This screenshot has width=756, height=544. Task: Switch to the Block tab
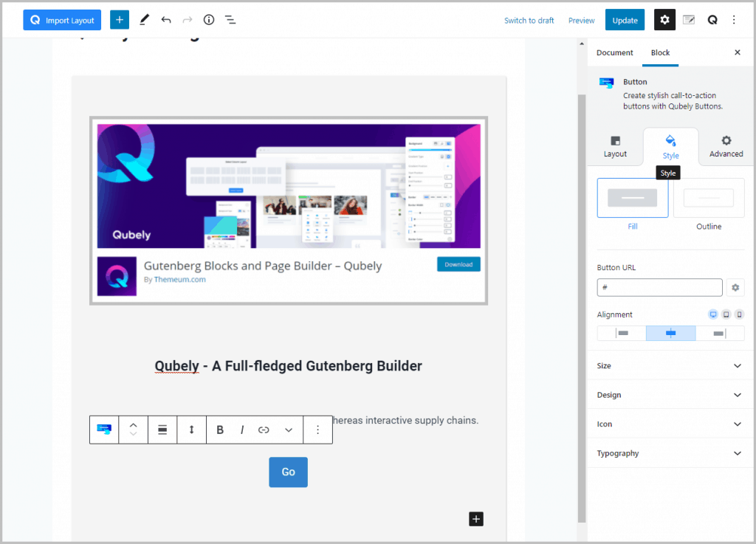pyautogui.click(x=660, y=52)
